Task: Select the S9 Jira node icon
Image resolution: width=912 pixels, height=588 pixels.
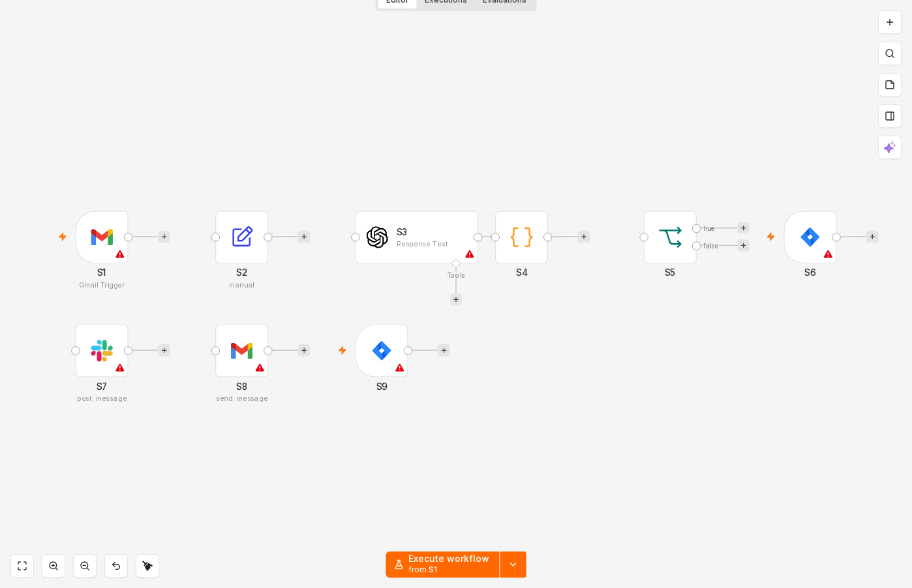Action: coord(382,351)
